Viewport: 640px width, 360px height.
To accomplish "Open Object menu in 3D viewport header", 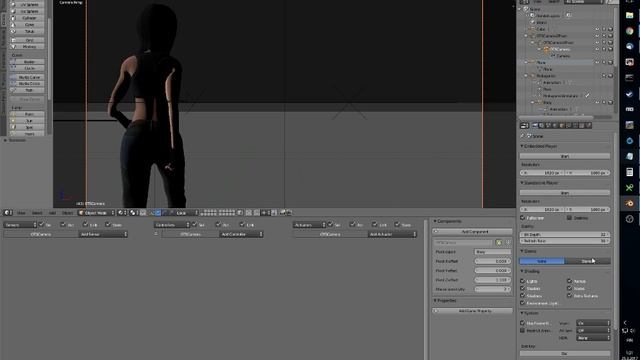I will point(67,213).
